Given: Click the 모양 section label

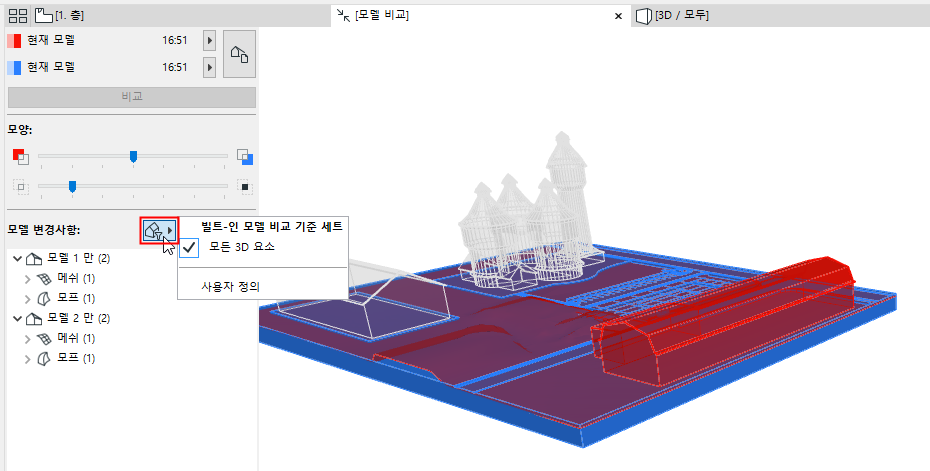Looking at the screenshot, I should pyautogui.click(x=20, y=129).
